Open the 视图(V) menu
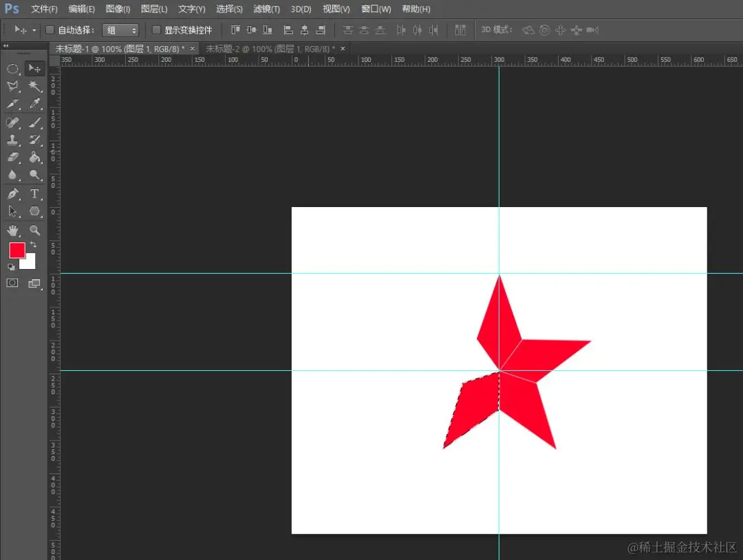Viewport: 743px width, 560px height. point(336,9)
